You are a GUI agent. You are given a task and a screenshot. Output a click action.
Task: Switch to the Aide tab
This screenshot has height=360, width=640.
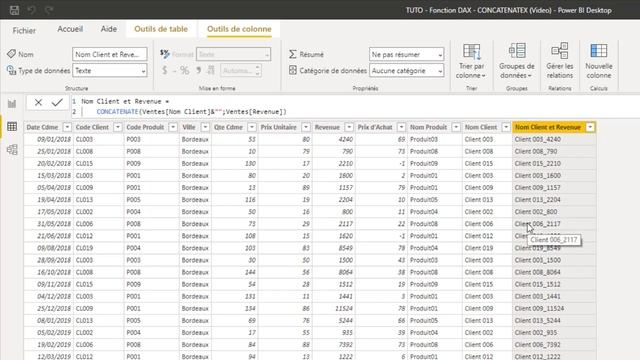109,29
